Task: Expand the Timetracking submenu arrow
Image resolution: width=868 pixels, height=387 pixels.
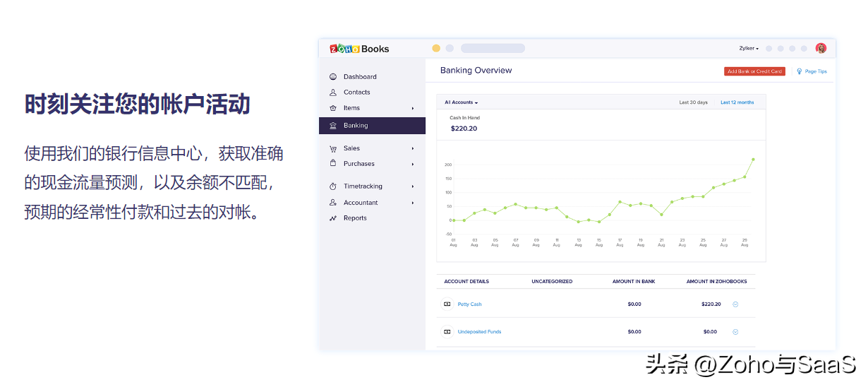Action: tap(413, 186)
